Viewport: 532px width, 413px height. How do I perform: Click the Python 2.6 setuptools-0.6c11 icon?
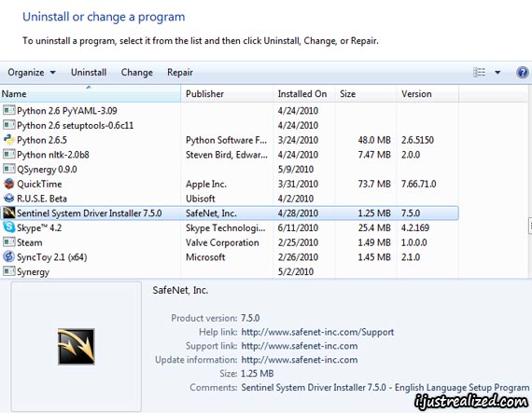8,125
